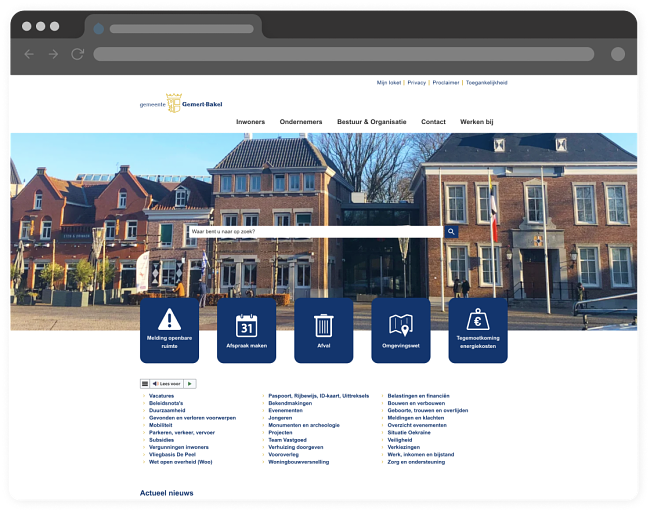Open the Subsidies link
This screenshot has width=650, height=512.
(161, 440)
